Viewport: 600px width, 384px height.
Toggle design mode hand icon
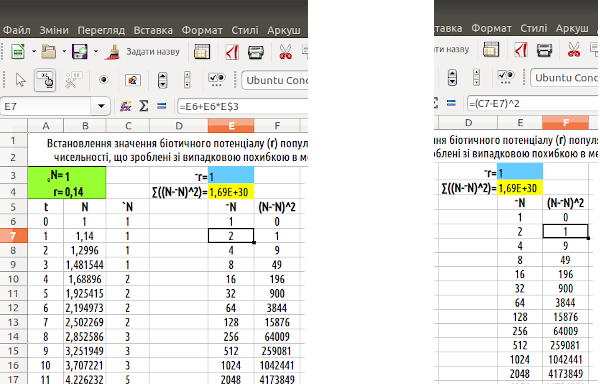(45, 80)
